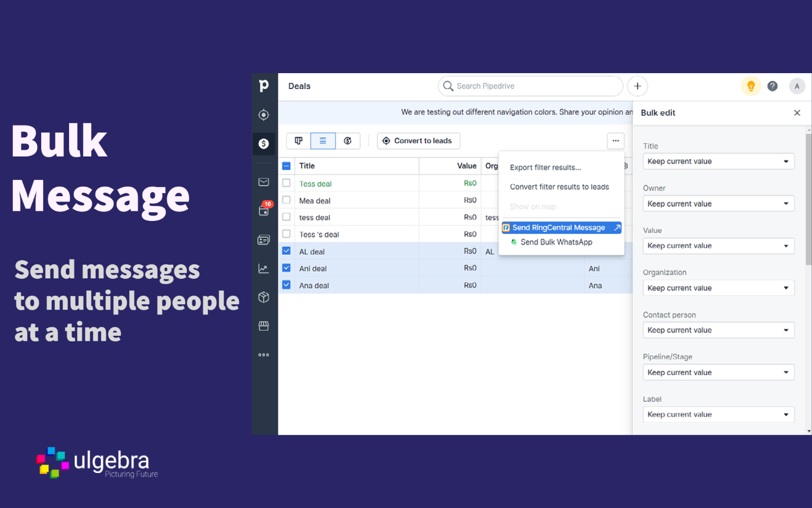Click the quick add plus button

(x=637, y=86)
